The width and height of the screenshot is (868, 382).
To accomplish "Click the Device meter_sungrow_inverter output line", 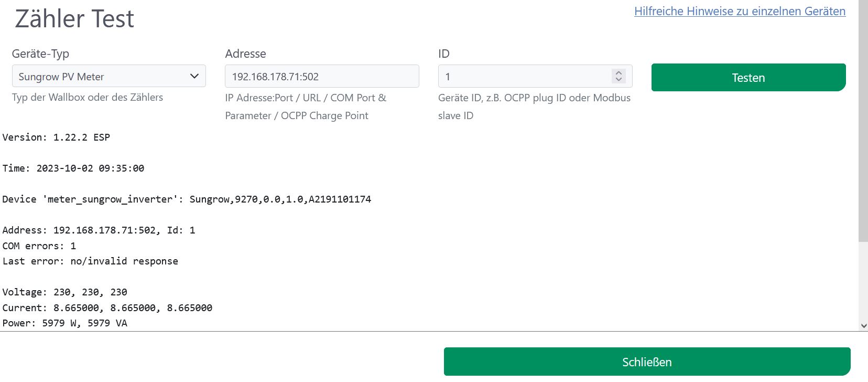I will coord(187,199).
